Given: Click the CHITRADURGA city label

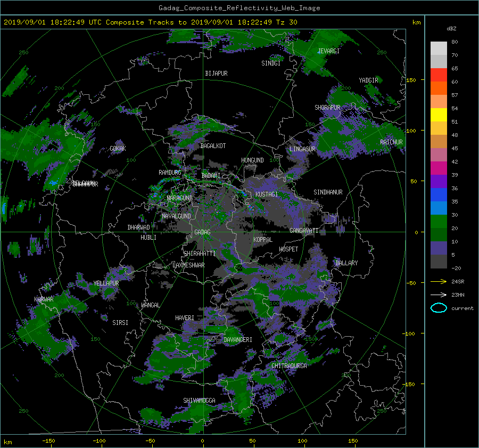Looking at the screenshot, I should [289, 366].
